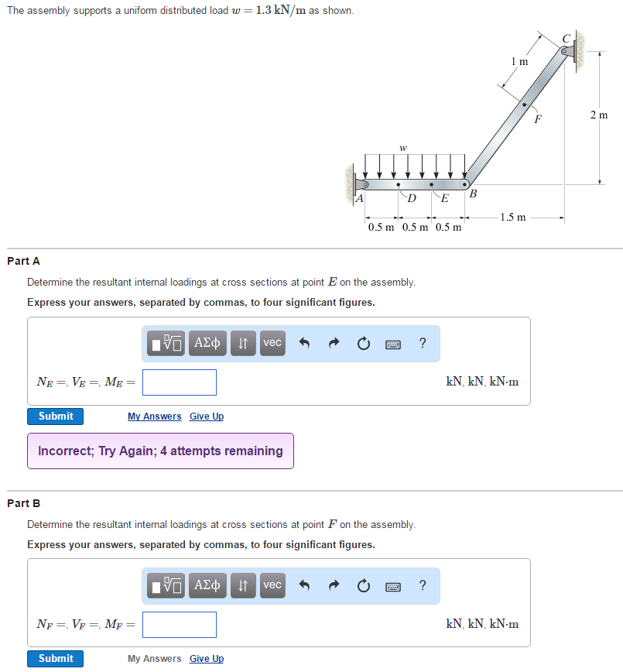This screenshot has height=672, width=623.
Task: Click the redo arrow in Part A toolbar
Action: [x=334, y=344]
